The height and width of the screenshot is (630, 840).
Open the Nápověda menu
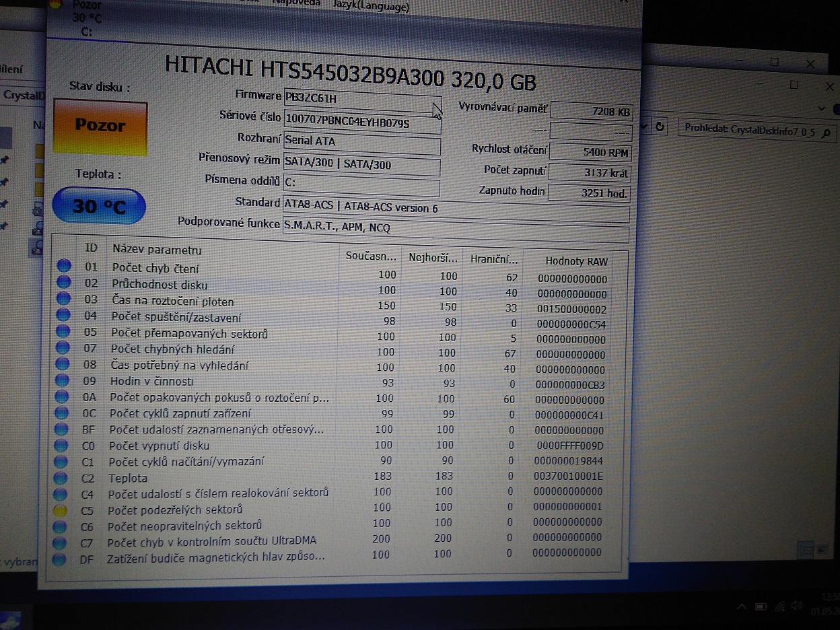[295, 3]
